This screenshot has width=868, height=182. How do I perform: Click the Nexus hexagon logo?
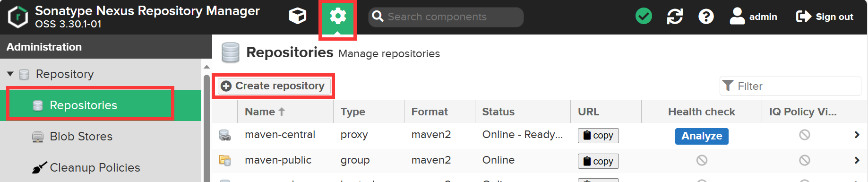(x=18, y=17)
